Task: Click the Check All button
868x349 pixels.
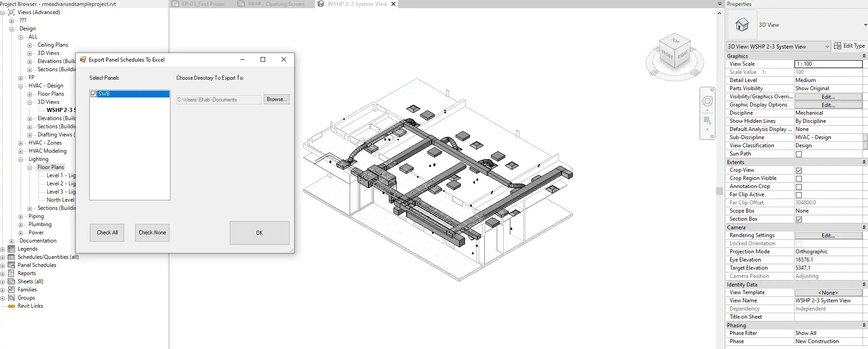Action: tap(107, 233)
